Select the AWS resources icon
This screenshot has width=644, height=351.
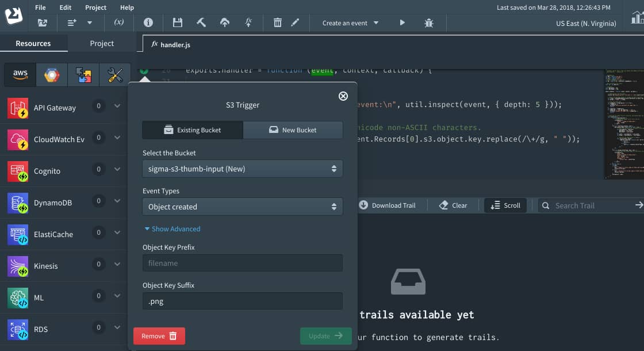tap(20, 75)
